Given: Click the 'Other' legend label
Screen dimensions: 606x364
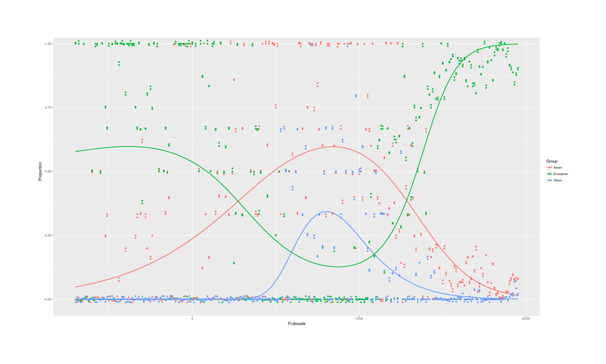Looking at the screenshot, I should (x=558, y=180).
